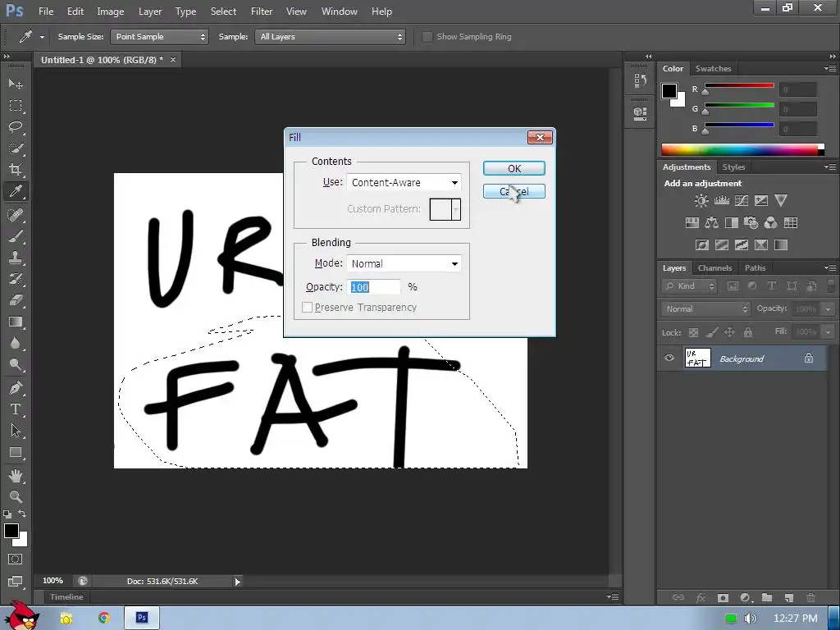Viewport: 840px width, 630px height.
Task: Toggle lock position icon
Action: tap(729, 333)
